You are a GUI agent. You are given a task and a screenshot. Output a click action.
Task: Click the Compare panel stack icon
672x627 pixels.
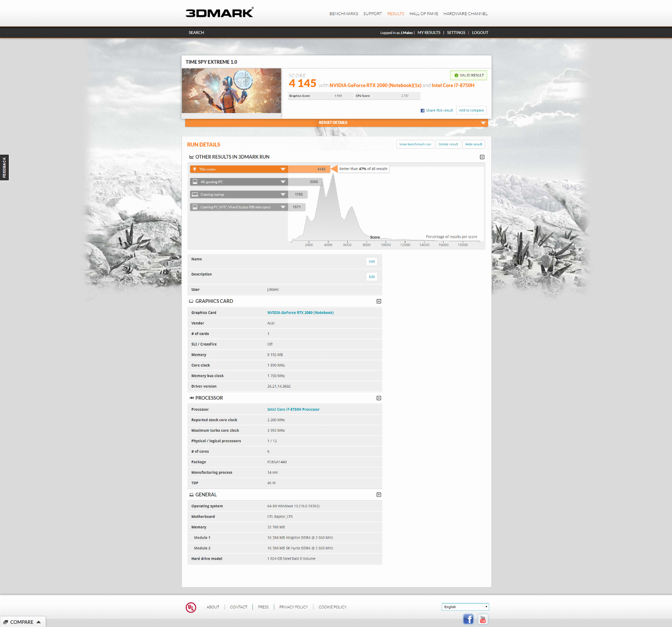5,622
